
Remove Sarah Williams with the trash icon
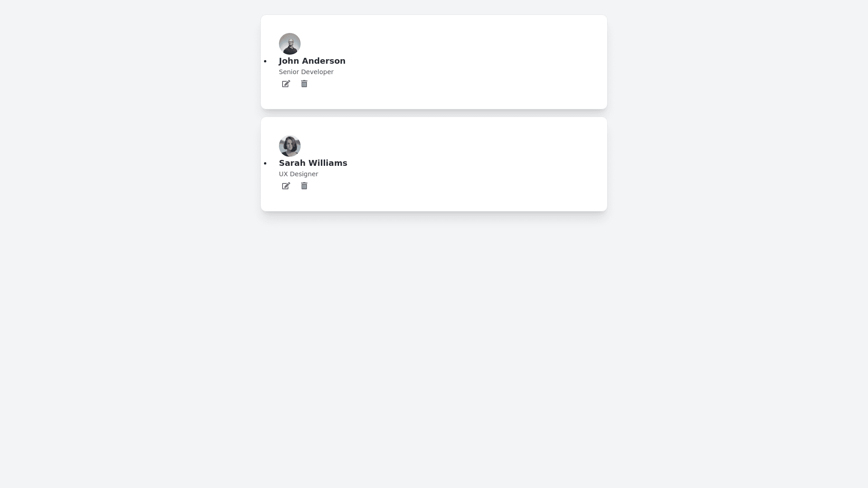[x=304, y=186]
